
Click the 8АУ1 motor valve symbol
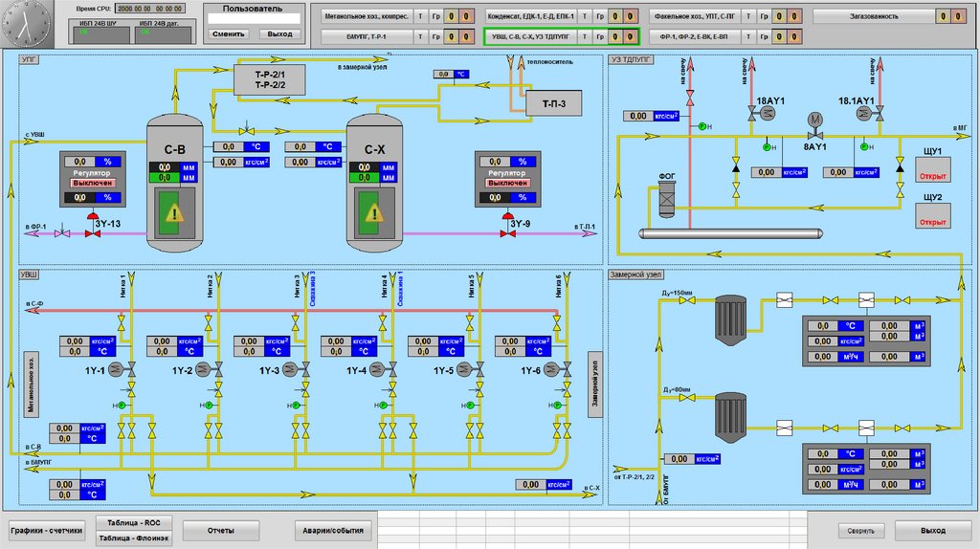[815, 121]
